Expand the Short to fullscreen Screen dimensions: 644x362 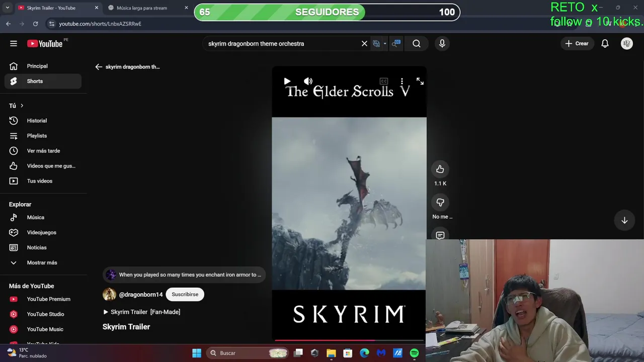point(420,81)
